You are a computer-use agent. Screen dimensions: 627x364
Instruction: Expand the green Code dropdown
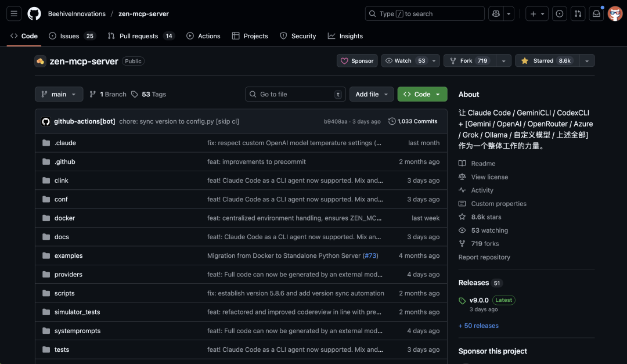(x=422, y=94)
